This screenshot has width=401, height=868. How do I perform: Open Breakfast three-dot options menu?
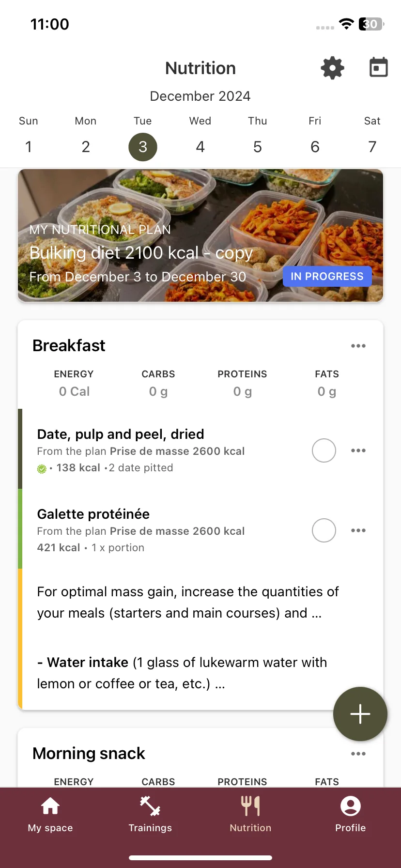coord(358,346)
